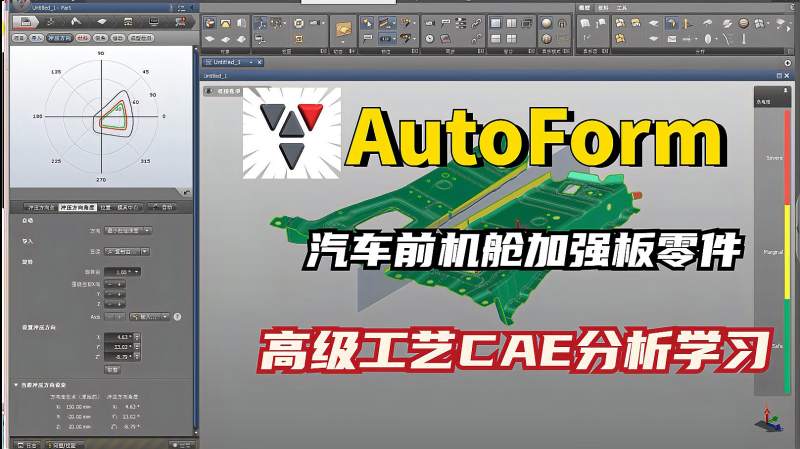Select the two-column view layout icon
Viewport: 800px width, 449px height.
pos(511,23)
